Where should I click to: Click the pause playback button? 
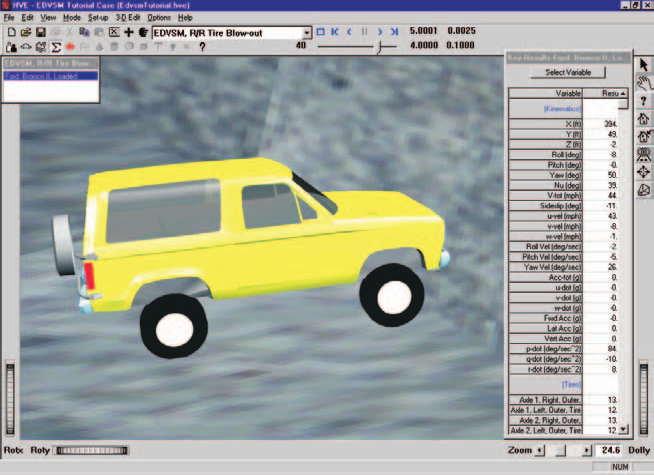[x=365, y=32]
